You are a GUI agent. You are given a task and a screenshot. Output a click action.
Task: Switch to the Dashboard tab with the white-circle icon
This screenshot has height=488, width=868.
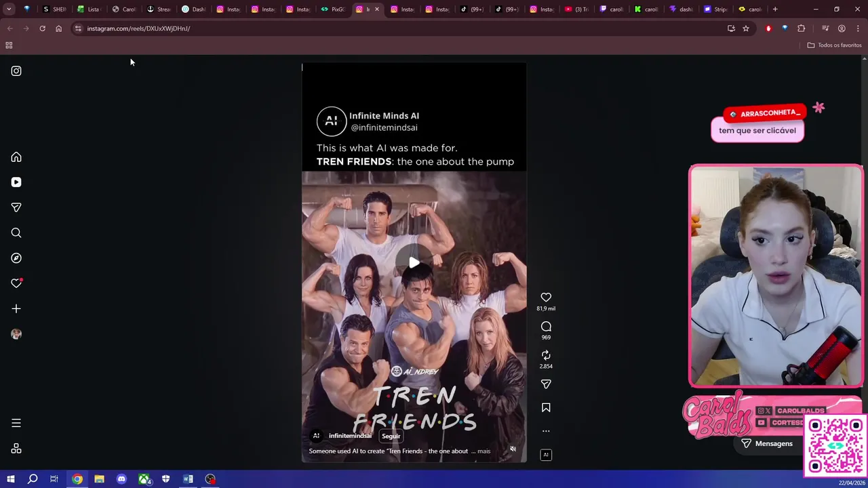coord(194,9)
